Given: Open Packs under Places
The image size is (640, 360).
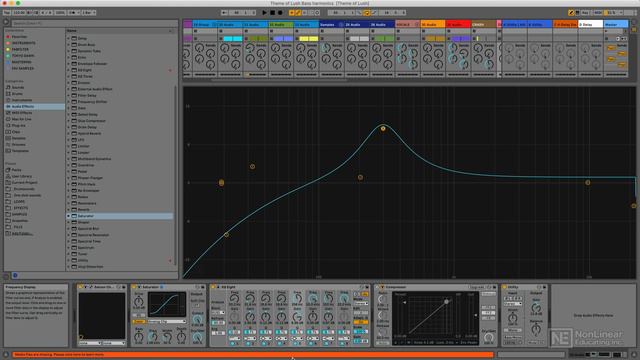Looking at the screenshot, I should click(x=16, y=170).
